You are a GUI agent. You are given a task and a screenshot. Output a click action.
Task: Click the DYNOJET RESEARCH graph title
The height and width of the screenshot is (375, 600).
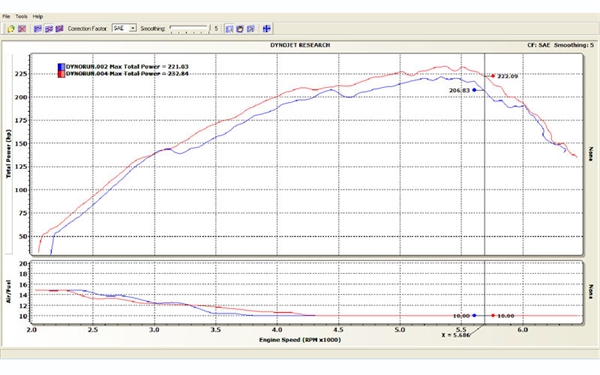click(300, 45)
